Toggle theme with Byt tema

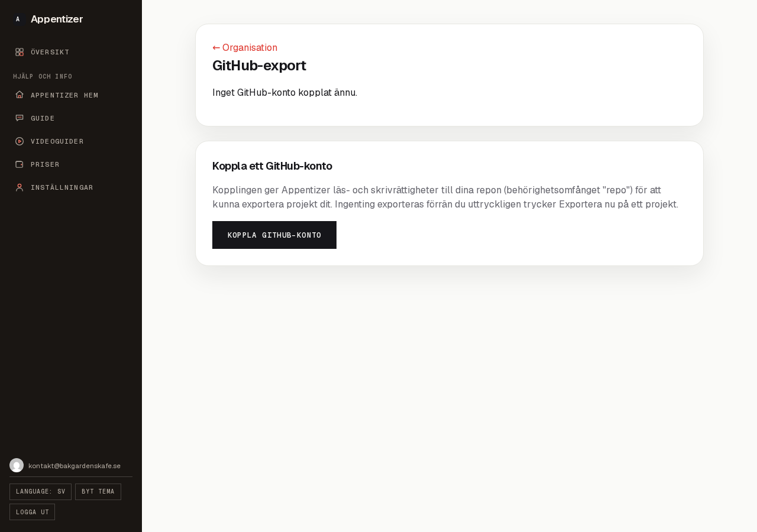(x=98, y=492)
